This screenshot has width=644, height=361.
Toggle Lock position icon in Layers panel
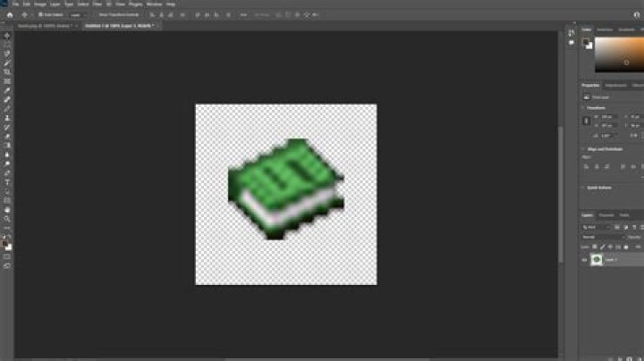pyautogui.click(x=610, y=247)
